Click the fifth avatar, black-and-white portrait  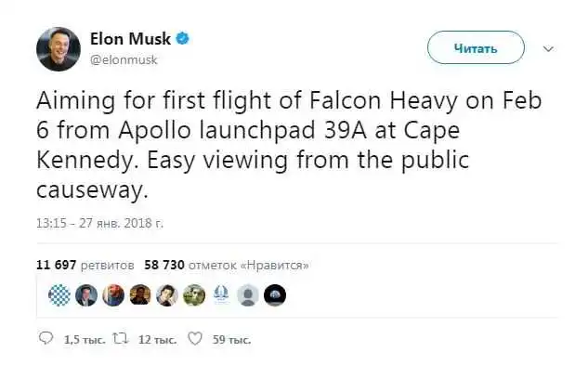[x=167, y=294]
